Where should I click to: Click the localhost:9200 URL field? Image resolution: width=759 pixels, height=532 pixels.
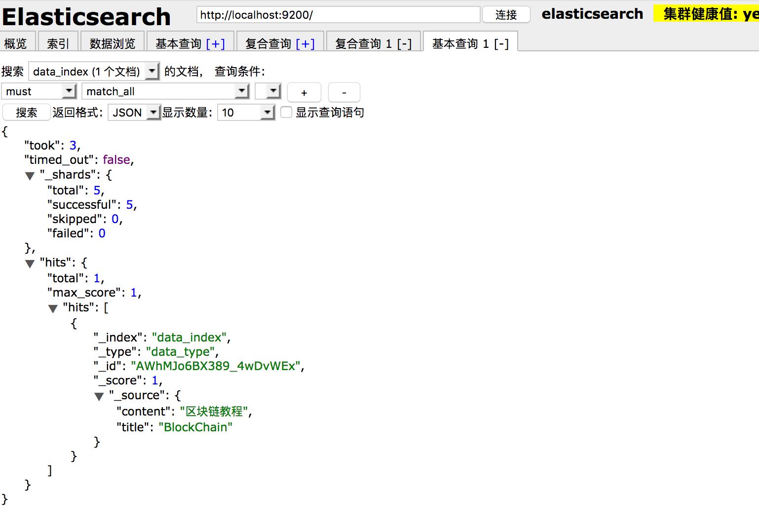pos(338,15)
